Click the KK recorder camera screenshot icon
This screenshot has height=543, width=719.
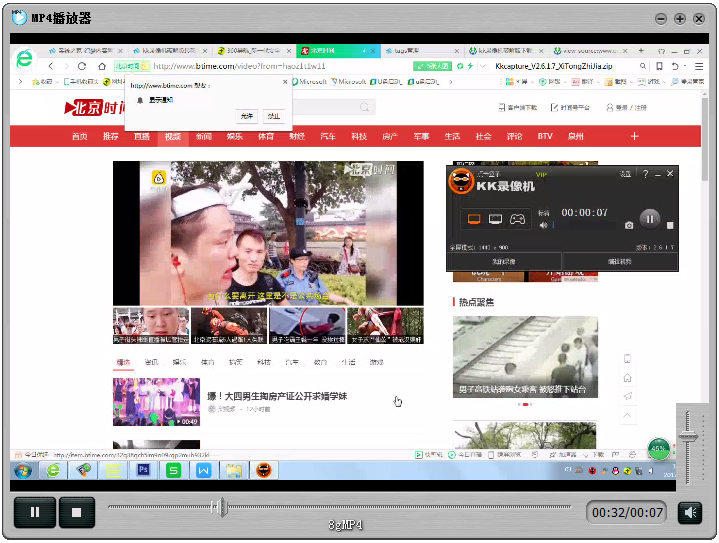pos(629,225)
